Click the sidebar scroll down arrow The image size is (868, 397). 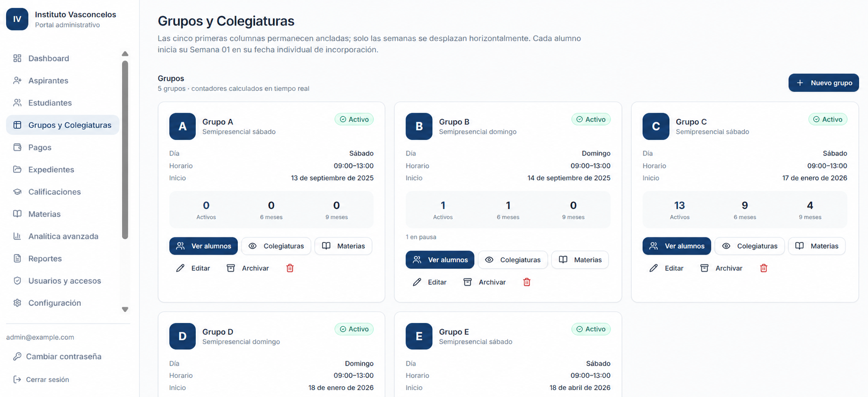(125, 309)
